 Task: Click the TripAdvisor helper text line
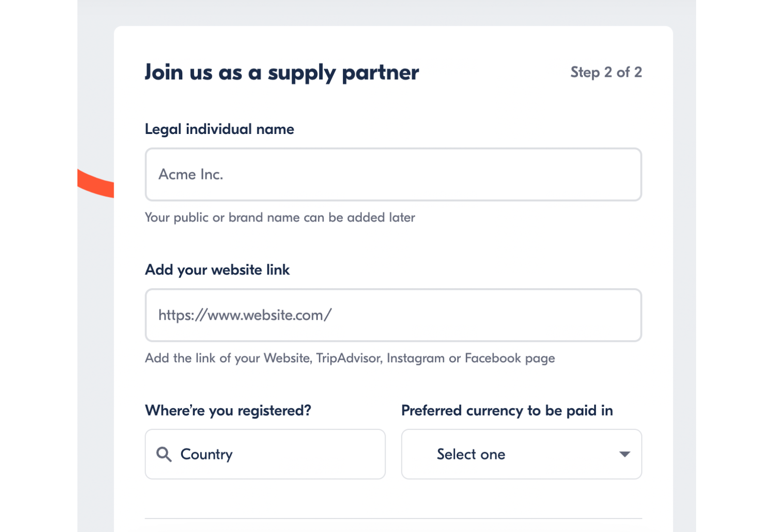349,358
